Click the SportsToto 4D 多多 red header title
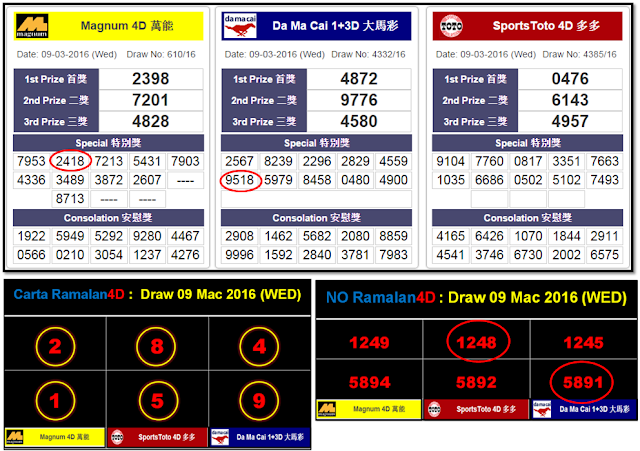Screen dimensions: 640x451 click(546, 26)
